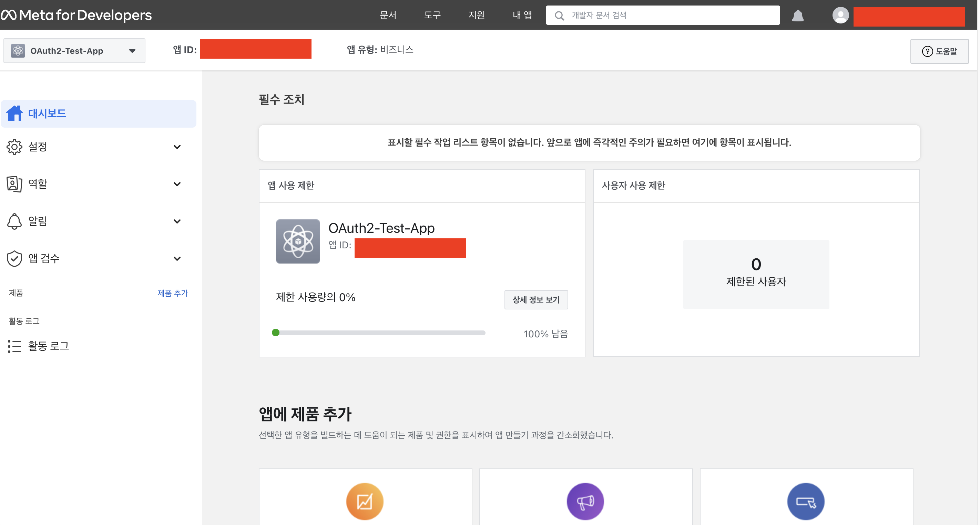Click the purple megaphone product icon

click(585, 502)
